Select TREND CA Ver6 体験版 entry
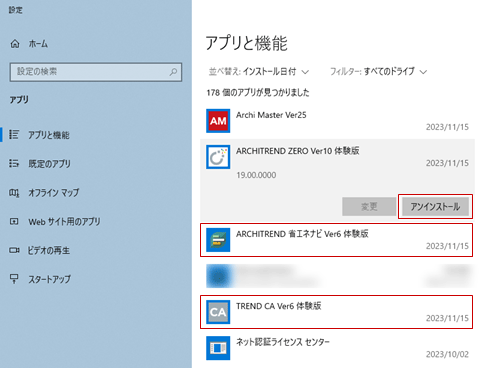Viewport: 494px width, 368px height. click(x=337, y=312)
